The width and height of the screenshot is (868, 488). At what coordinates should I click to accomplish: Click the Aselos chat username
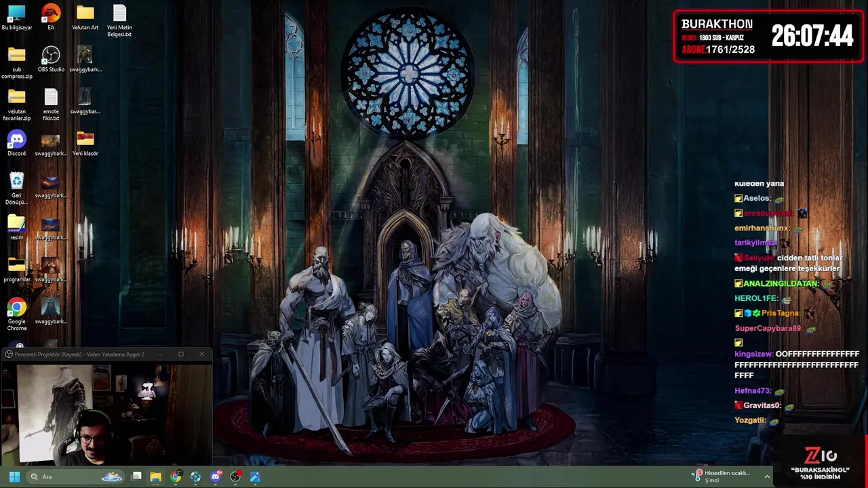coord(757,199)
